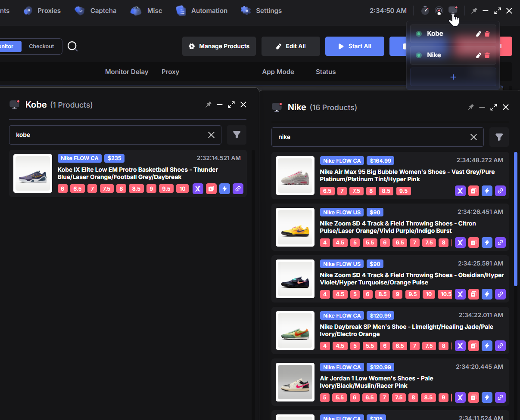Edit the Nike monitor entry
Screen dimensions: 520x420
tap(478, 55)
